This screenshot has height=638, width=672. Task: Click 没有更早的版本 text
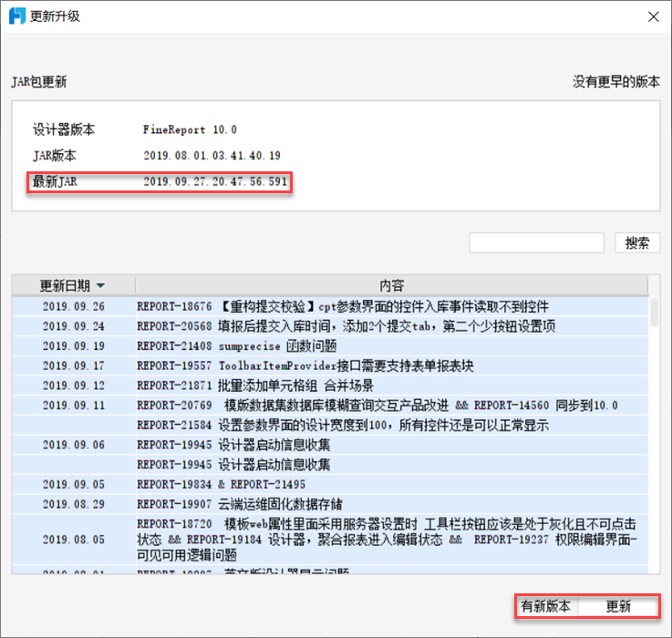tap(615, 81)
